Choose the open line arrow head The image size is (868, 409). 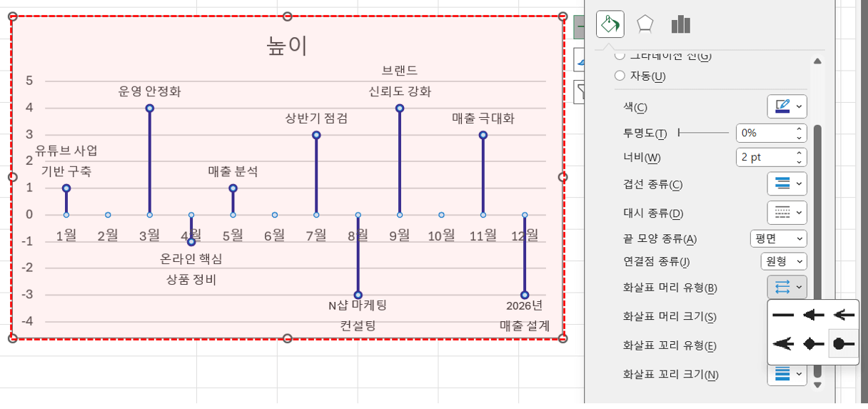point(844,314)
